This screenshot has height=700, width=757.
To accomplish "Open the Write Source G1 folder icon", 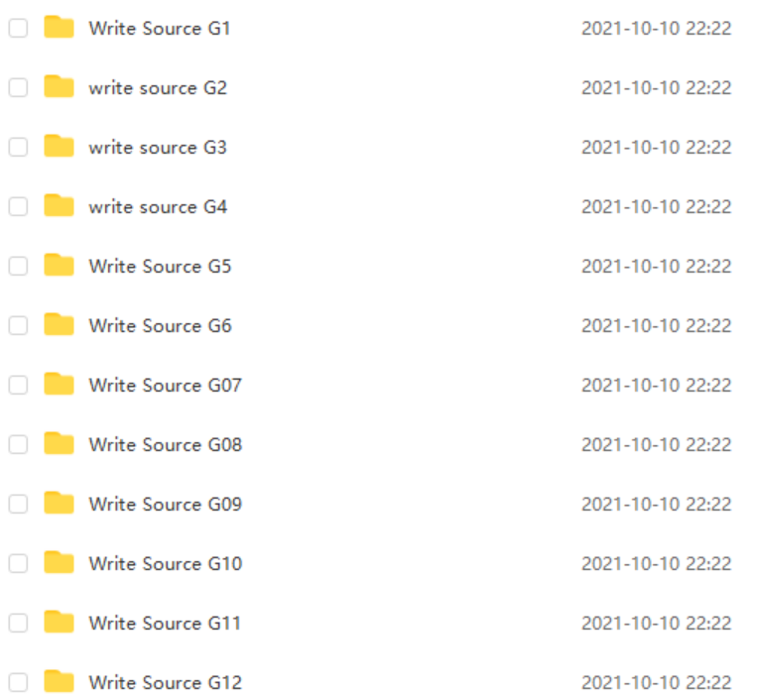I will pyautogui.click(x=59, y=27).
